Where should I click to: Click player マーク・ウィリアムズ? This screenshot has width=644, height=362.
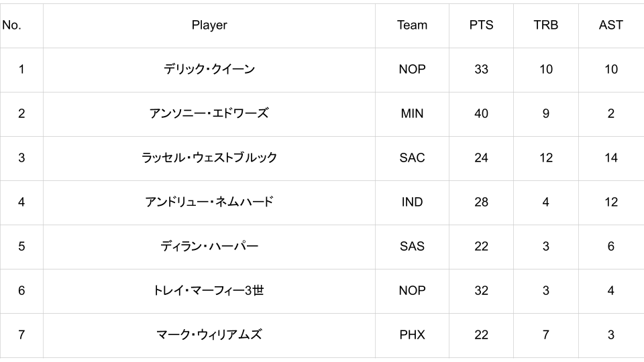[x=209, y=335]
